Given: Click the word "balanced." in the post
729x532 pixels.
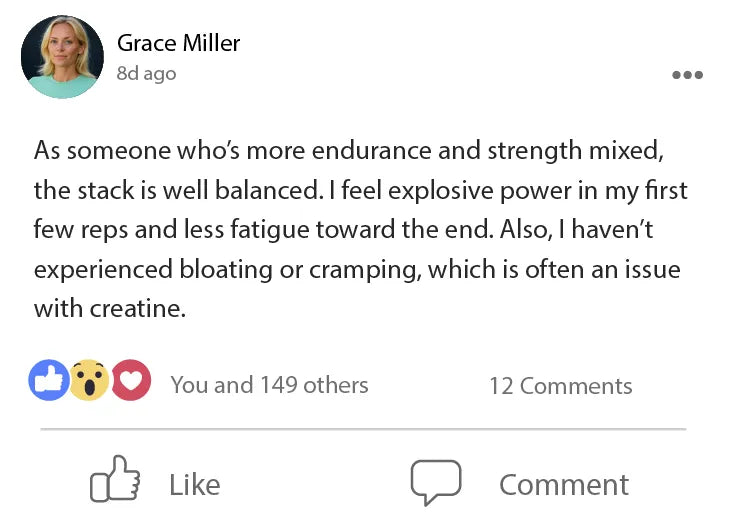Looking at the screenshot, I should (x=258, y=191).
